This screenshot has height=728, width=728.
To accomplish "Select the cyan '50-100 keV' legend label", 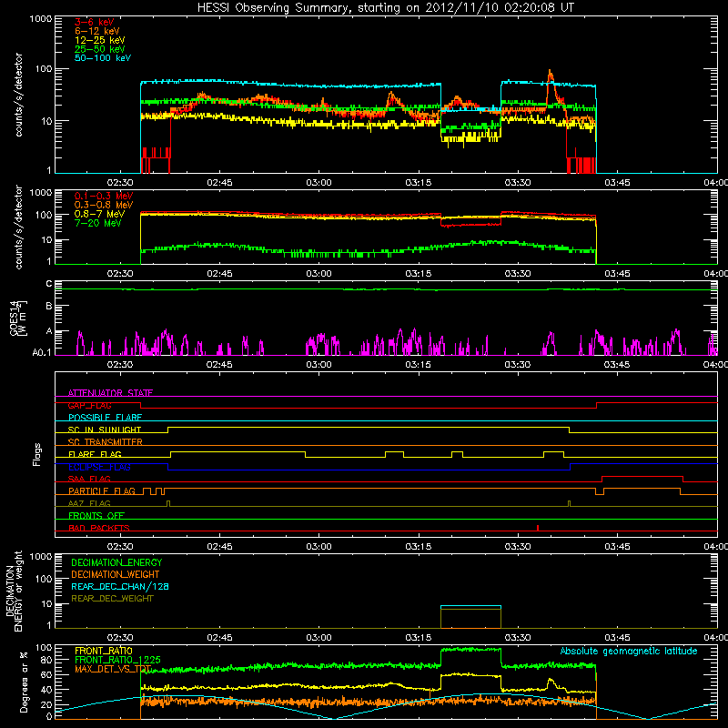I will (103, 58).
